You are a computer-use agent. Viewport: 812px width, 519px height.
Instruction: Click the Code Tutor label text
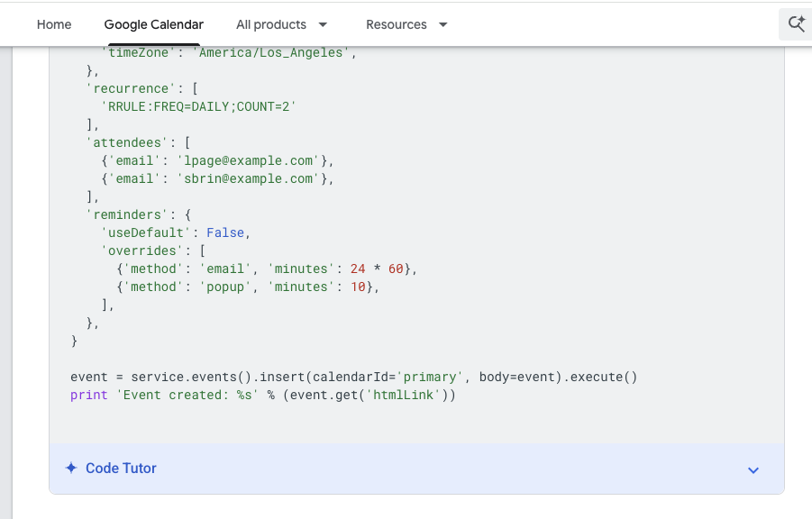point(121,469)
